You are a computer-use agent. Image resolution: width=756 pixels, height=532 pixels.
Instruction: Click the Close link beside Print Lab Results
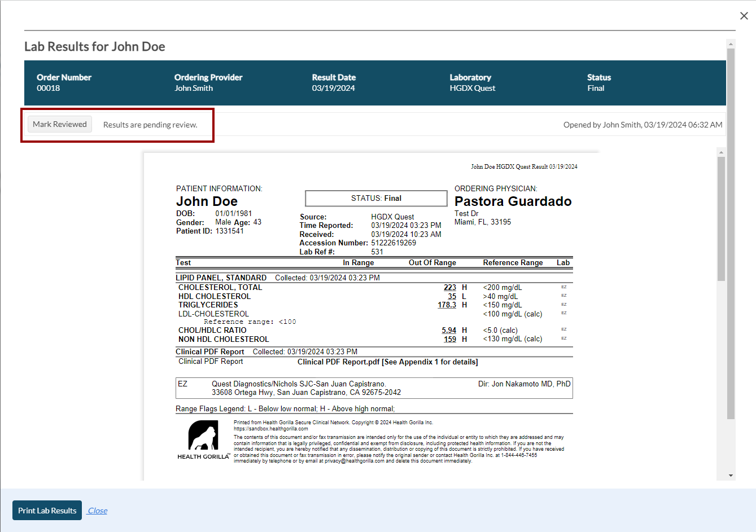pyautogui.click(x=97, y=511)
